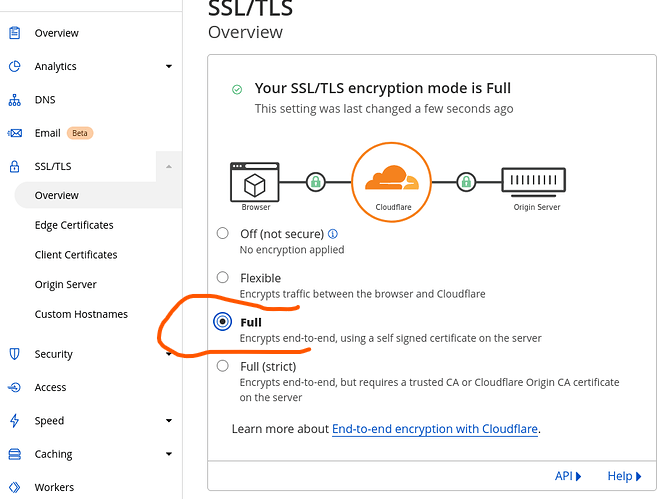Click the Cloudflare cloud logo in diagram

point(391,180)
